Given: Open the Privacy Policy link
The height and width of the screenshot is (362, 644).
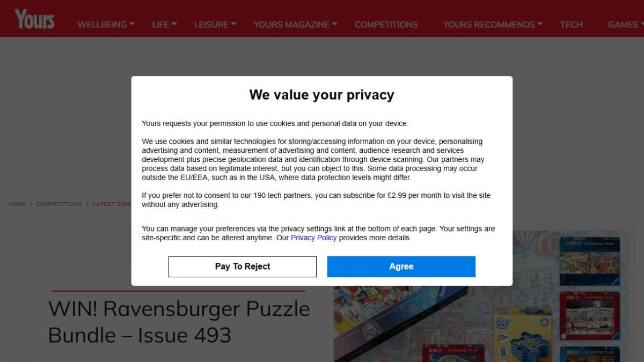Looking at the screenshot, I should coord(313,238).
